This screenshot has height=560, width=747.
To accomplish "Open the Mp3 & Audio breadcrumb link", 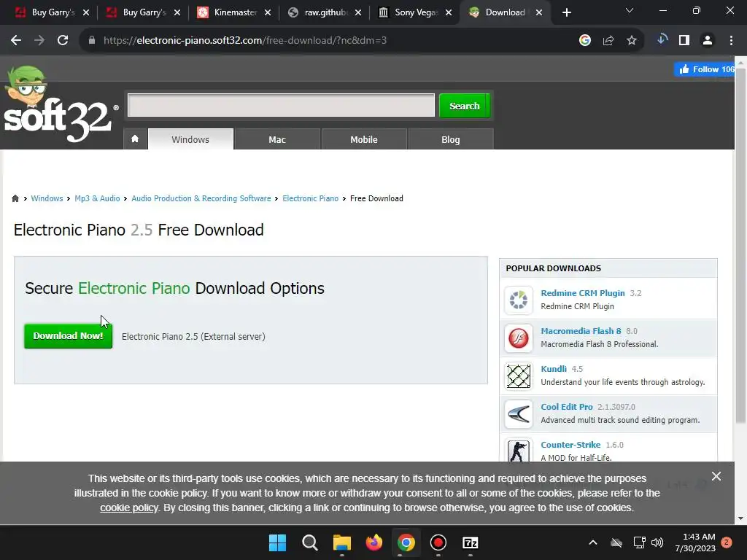I will tap(97, 198).
